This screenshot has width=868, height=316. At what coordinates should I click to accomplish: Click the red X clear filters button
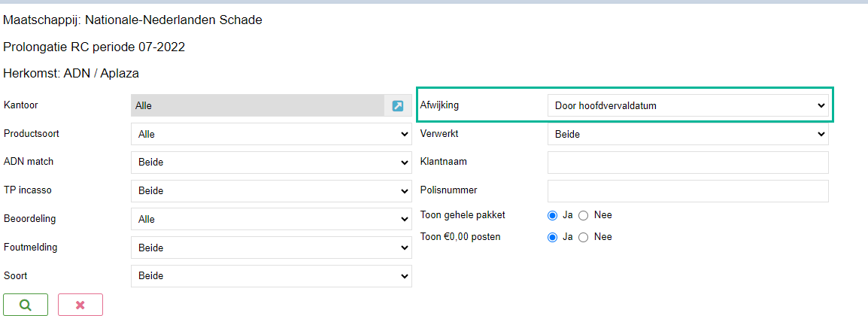click(x=80, y=305)
